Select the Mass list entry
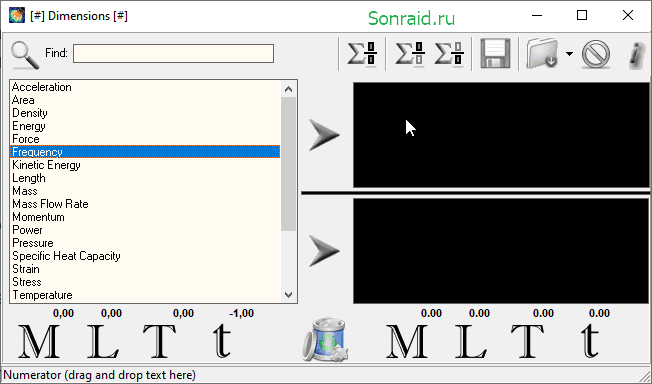Image resolution: width=652 pixels, height=384 pixels. pos(145,191)
